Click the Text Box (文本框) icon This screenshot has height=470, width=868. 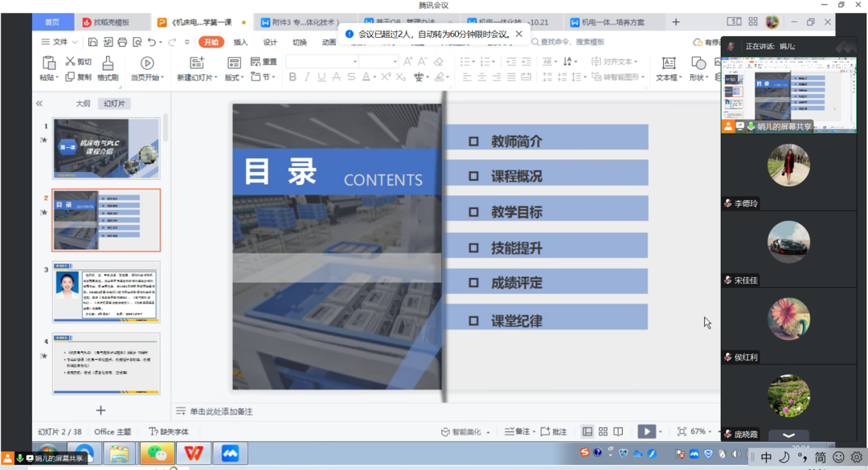(668, 63)
